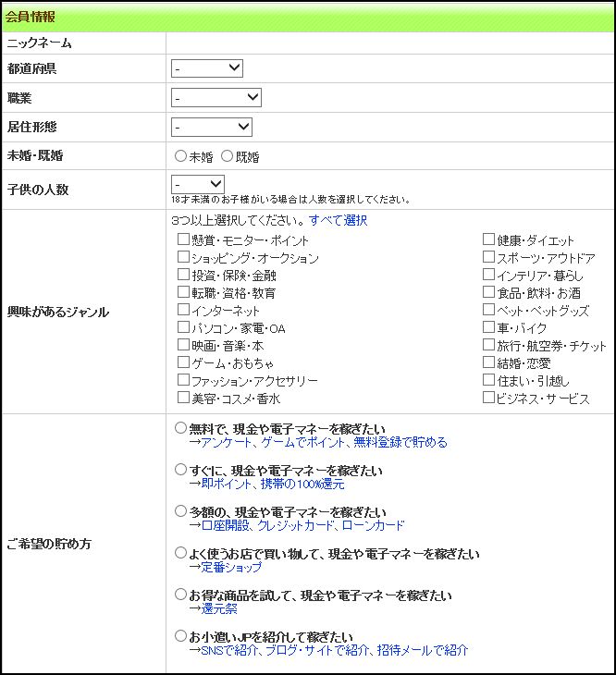The height and width of the screenshot is (675, 616).
Task: Click the 18才未満のお子様 note text
Action: [290, 200]
